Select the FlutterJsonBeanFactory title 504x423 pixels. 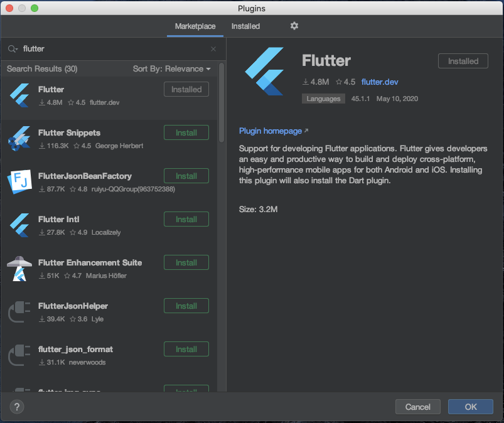click(85, 176)
